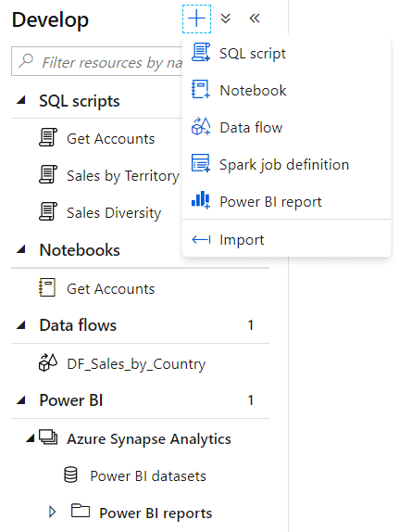Click the database icon beside Power BI datasets
Viewport: 399px width, 532px height.
(71, 475)
